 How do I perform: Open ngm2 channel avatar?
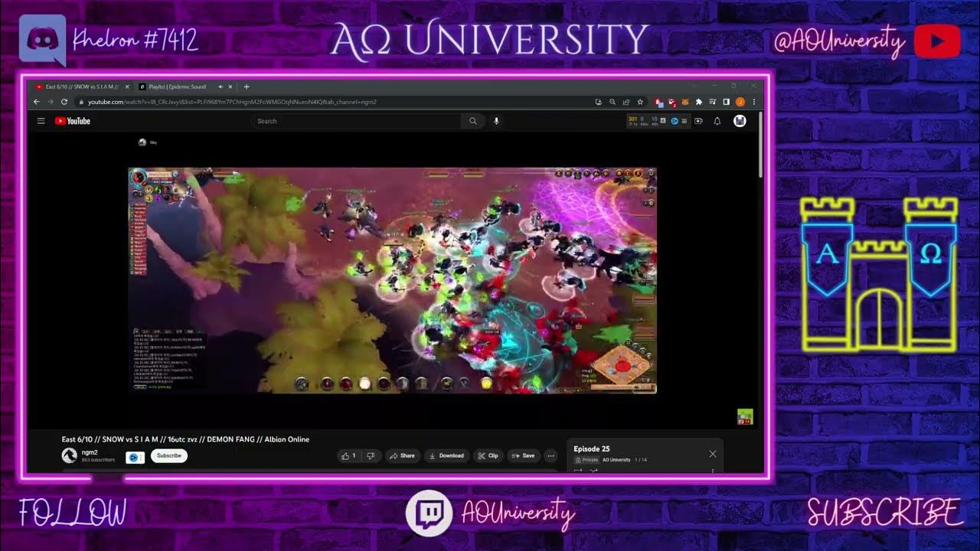69,455
